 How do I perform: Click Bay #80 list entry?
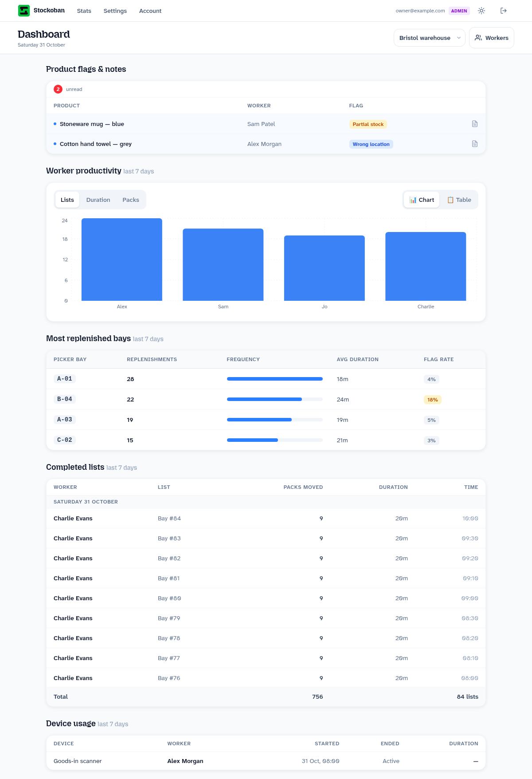[169, 598]
